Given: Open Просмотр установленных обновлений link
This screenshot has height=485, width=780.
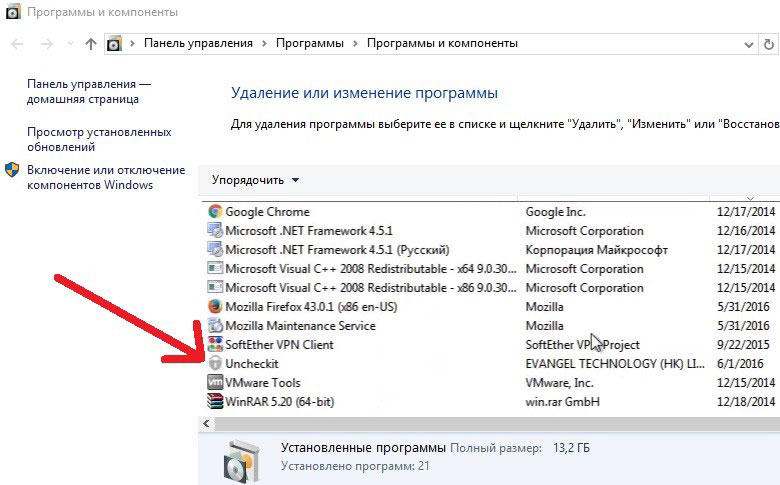Looking at the screenshot, I should [x=99, y=139].
